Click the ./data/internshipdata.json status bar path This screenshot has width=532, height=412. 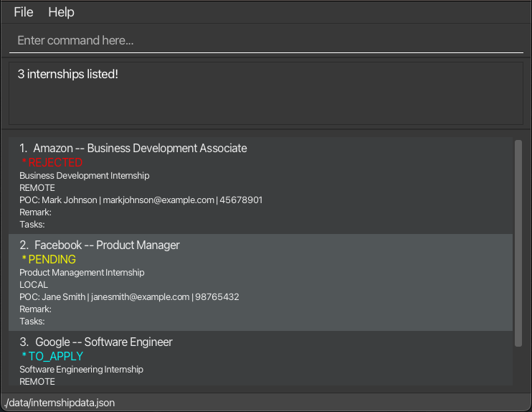[60, 403]
